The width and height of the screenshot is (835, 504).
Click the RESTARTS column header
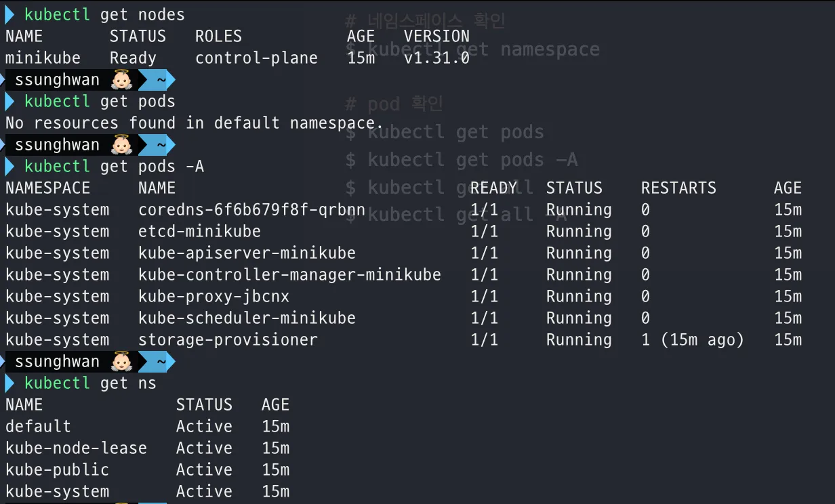(678, 188)
